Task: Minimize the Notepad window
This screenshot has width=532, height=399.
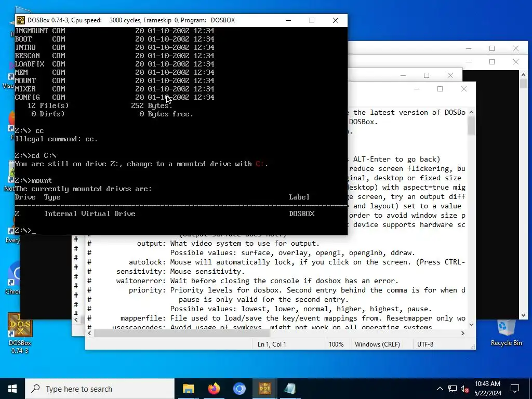Action: pos(417,89)
